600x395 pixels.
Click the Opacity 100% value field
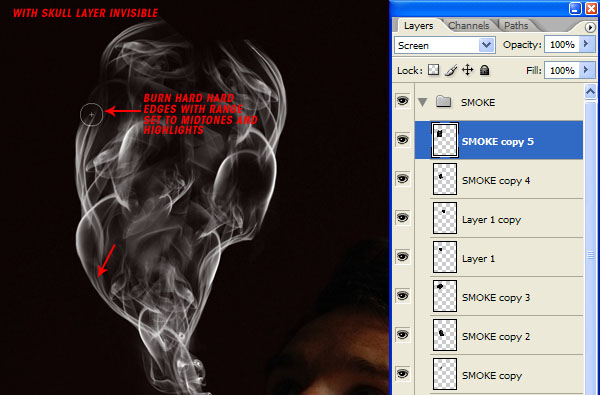[562, 45]
